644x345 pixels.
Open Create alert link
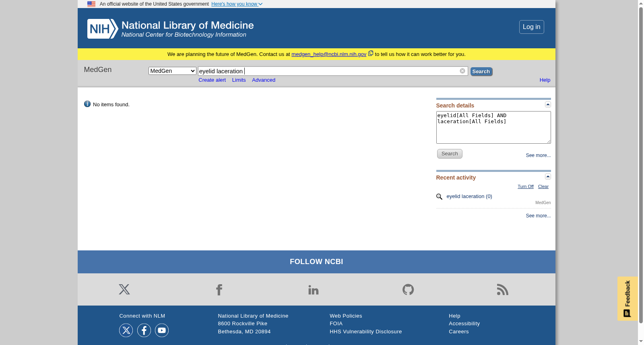[x=212, y=80]
